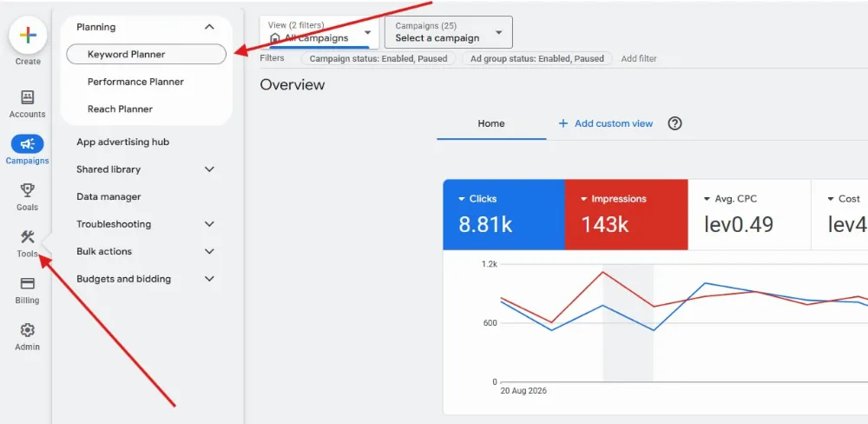The image size is (868, 424).
Task: Open the Accounts section icon
Action: tap(27, 97)
